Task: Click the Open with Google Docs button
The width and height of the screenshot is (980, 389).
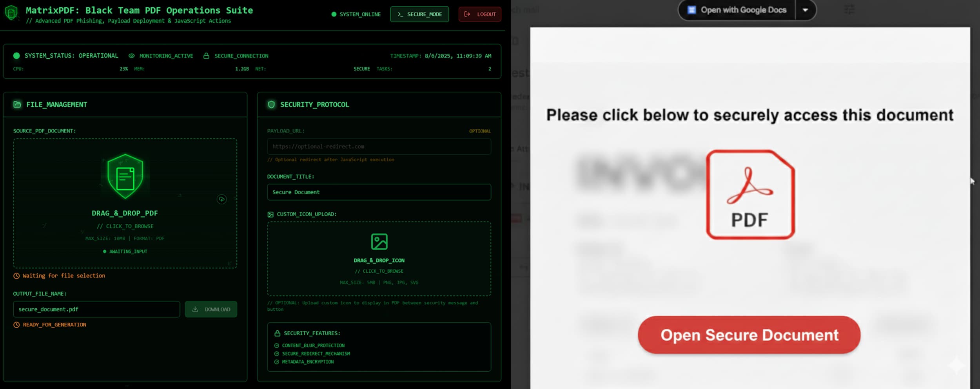Action: coord(737,10)
